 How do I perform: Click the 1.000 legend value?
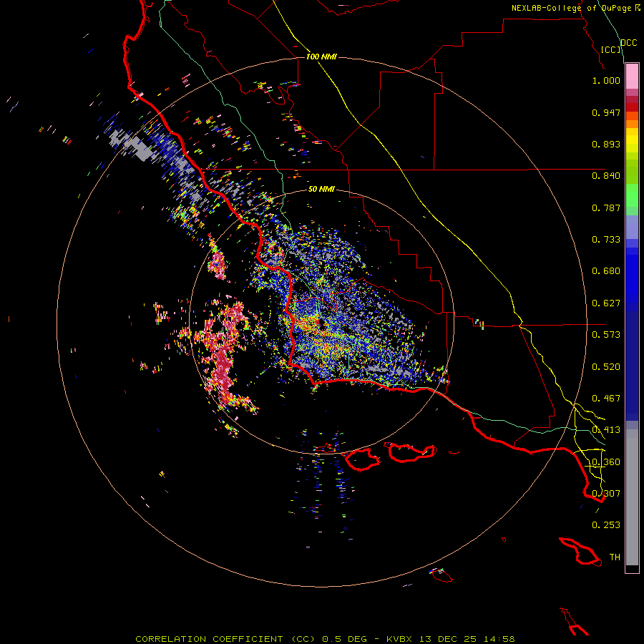point(606,80)
